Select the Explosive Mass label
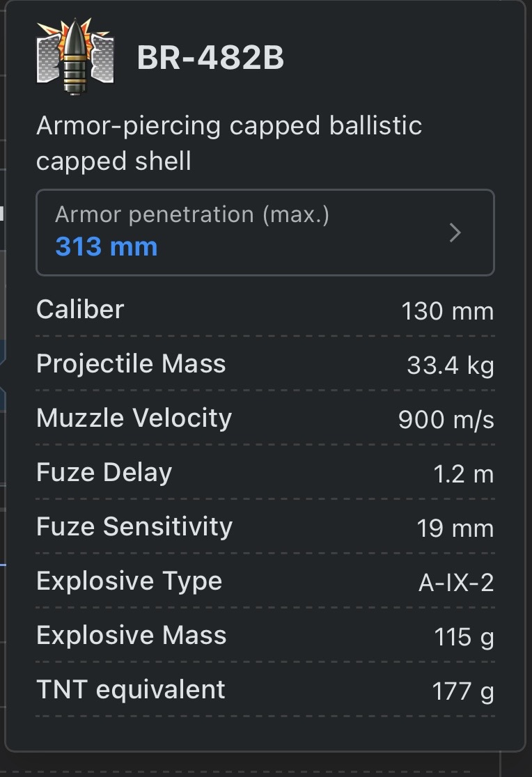Viewport: 532px width, 777px height. 131,635
